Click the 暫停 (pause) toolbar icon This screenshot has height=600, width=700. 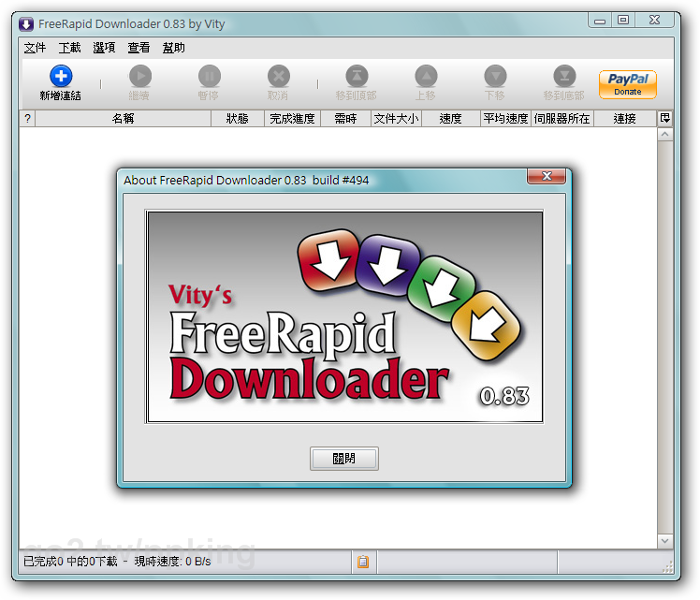210,76
